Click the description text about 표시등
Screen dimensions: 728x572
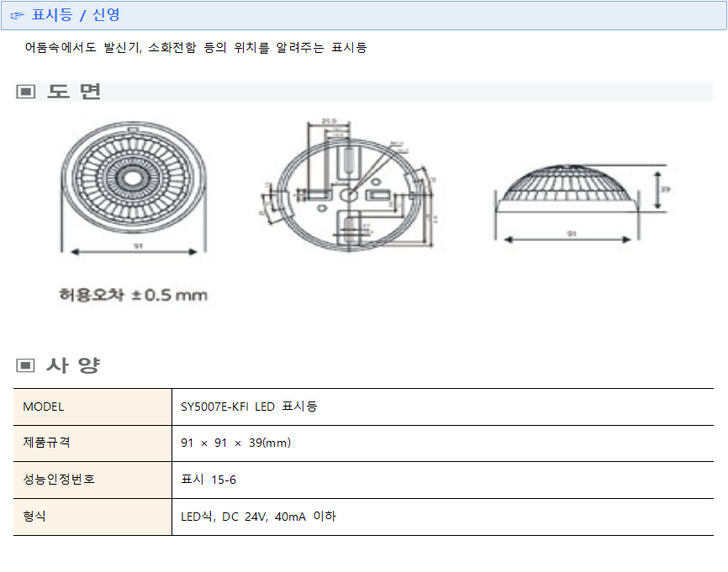pos(196,47)
